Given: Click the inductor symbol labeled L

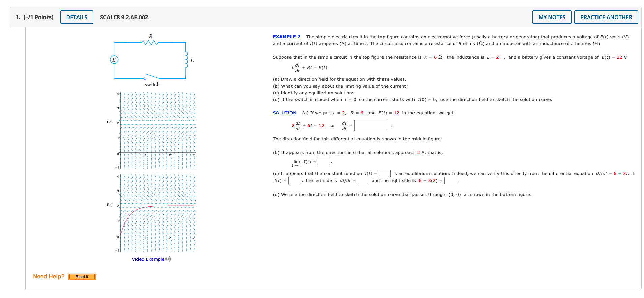Looking at the screenshot, I should [x=186, y=60].
